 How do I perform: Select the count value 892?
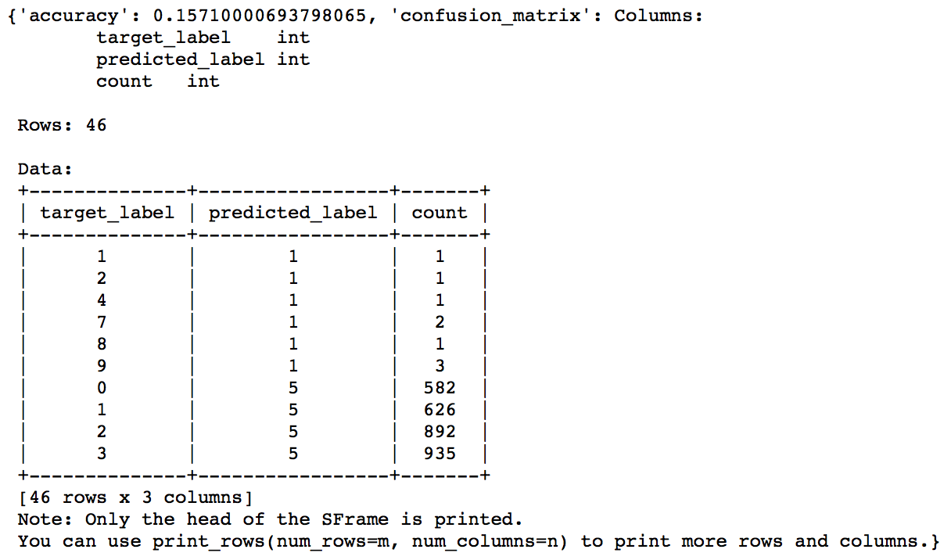tap(440, 432)
